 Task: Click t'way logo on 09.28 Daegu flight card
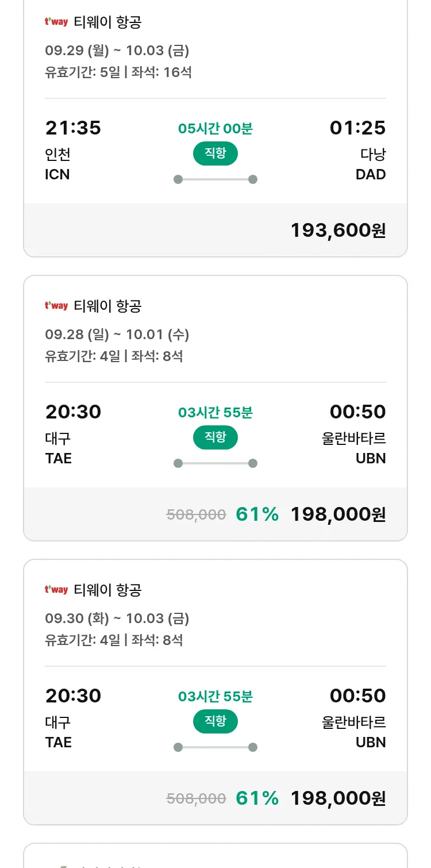click(x=56, y=306)
